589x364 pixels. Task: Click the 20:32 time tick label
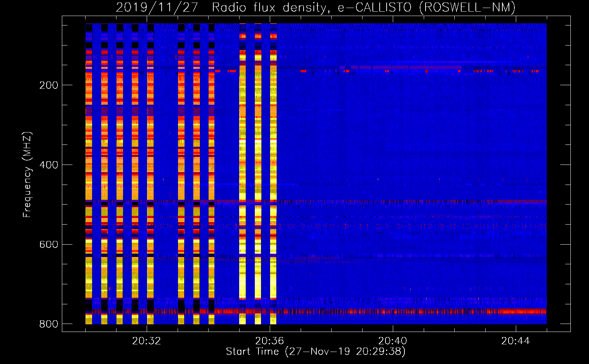[147, 341]
